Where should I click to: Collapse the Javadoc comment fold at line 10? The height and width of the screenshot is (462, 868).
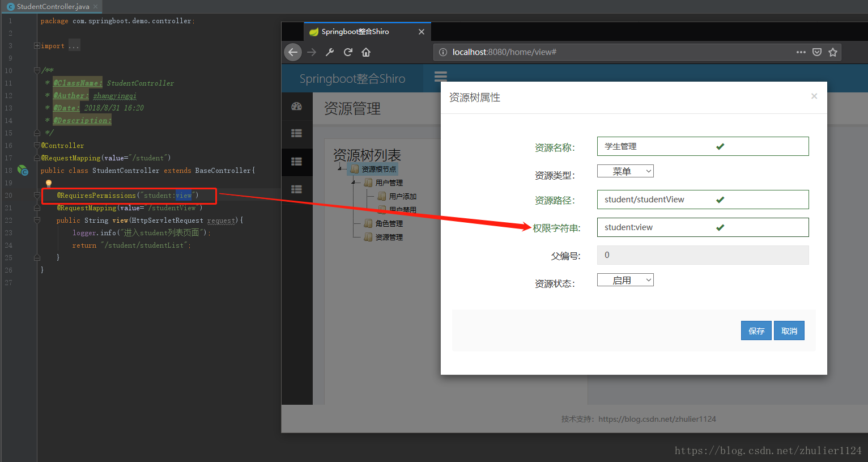point(37,71)
